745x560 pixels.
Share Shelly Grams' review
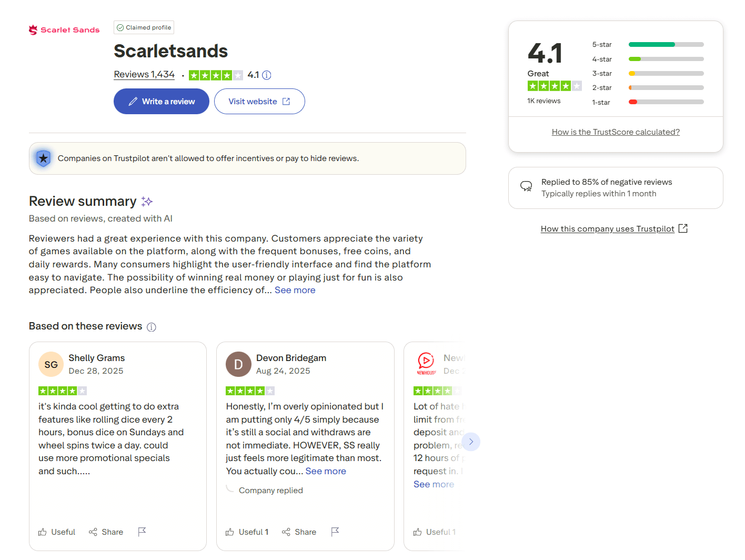[106, 532]
